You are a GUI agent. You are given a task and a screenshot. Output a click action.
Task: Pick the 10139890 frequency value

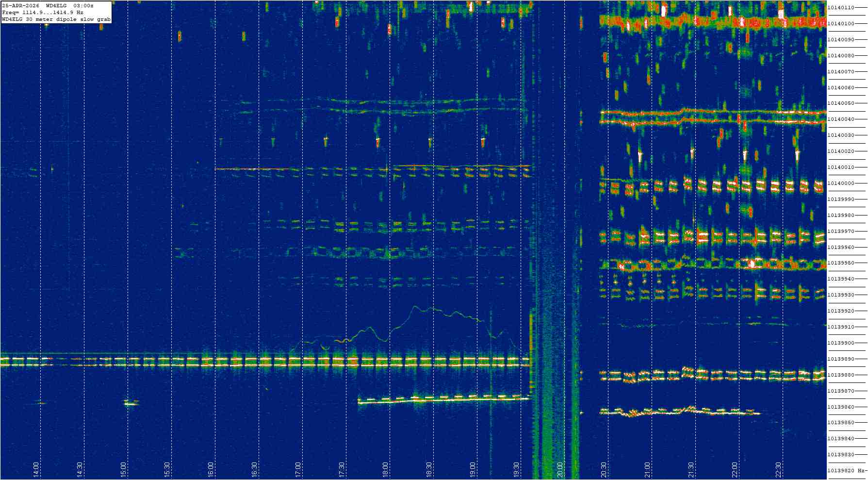841,359
